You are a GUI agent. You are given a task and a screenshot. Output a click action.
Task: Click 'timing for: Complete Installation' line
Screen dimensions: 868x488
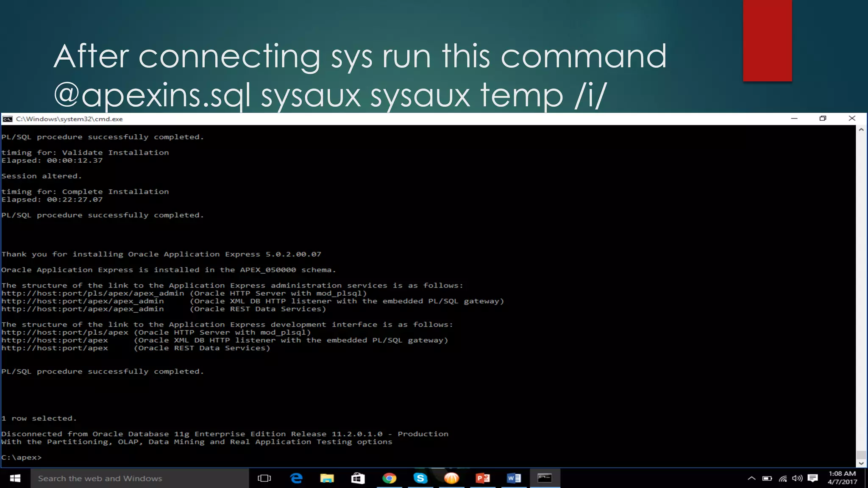coord(85,191)
